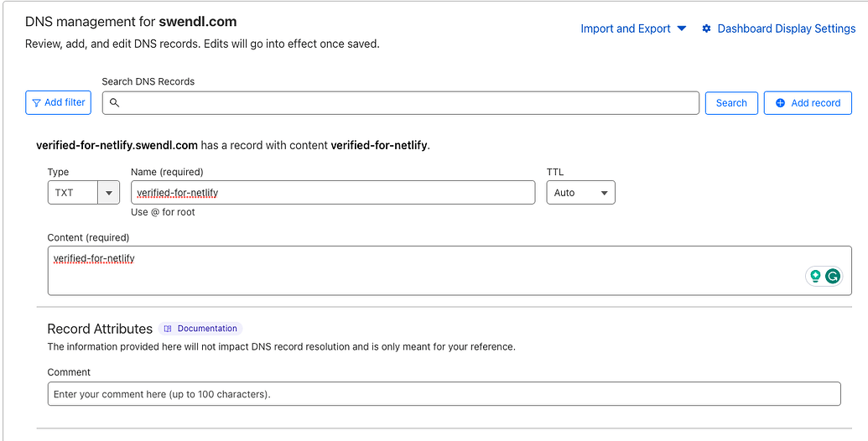Click the book icon next to Documentation
Image resolution: width=868 pixels, height=441 pixels.
coord(168,329)
